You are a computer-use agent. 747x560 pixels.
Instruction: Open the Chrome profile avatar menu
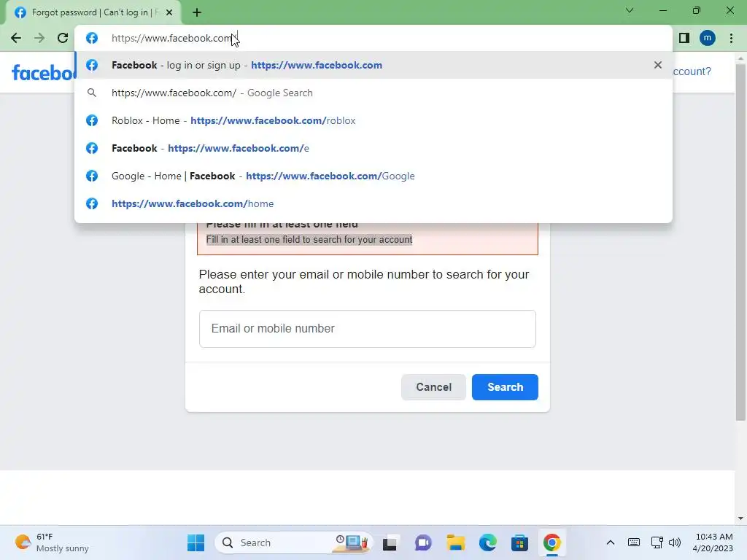coord(708,38)
